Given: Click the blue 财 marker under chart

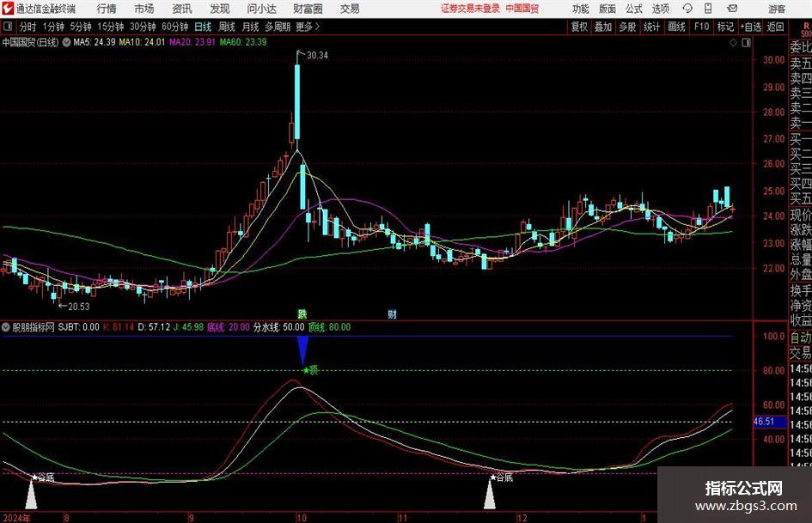Looking at the screenshot, I should coord(392,313).
